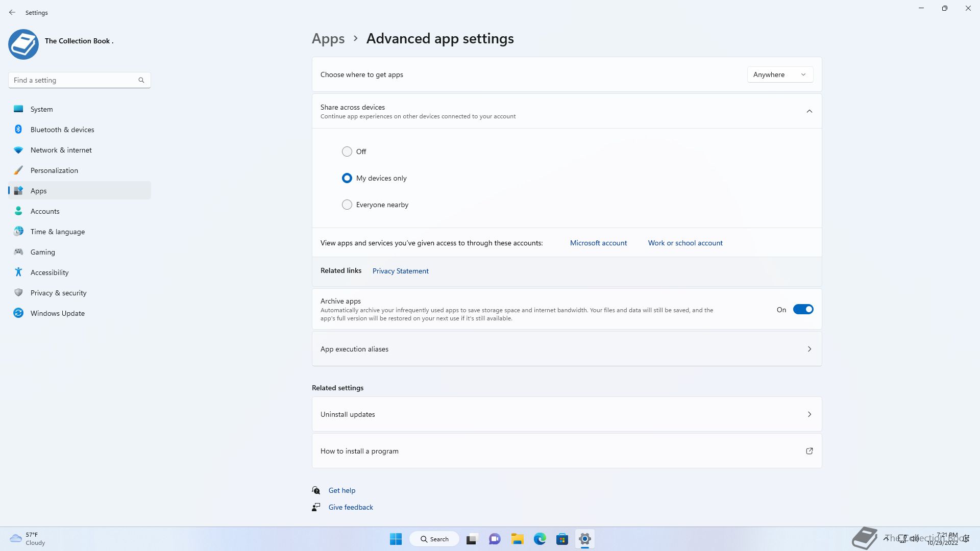Screen dimensions: 980x551
Task: Open the How to install a program row
Action: [567, 451]
